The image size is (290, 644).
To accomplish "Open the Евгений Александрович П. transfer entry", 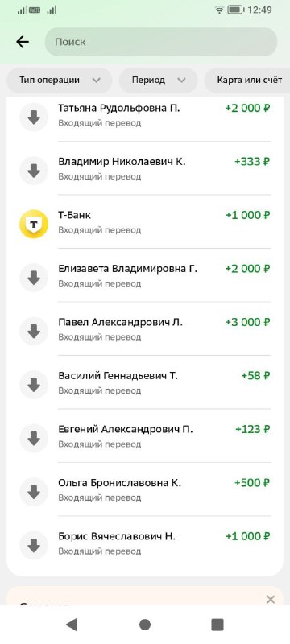I will coord(145,436).
